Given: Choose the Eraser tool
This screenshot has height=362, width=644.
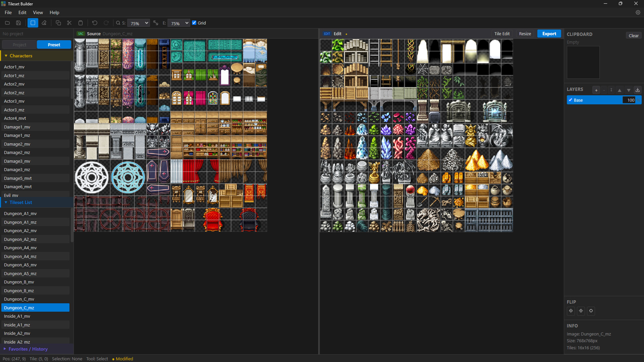Looking at the screenshot, I should (x=44, y=23).
